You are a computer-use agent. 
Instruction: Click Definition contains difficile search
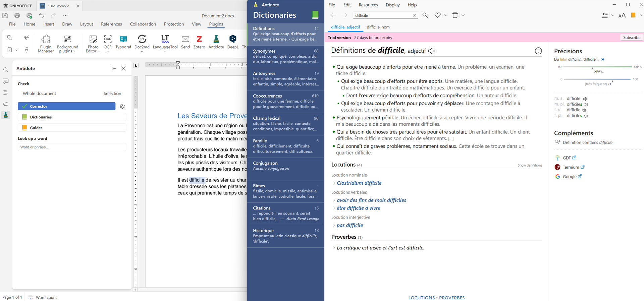(x=587, y=142)
